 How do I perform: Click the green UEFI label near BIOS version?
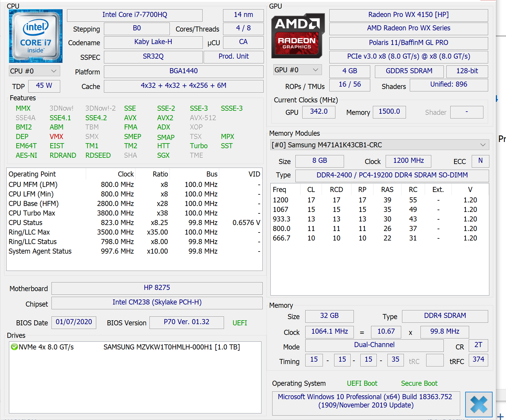tap(240, 323)
